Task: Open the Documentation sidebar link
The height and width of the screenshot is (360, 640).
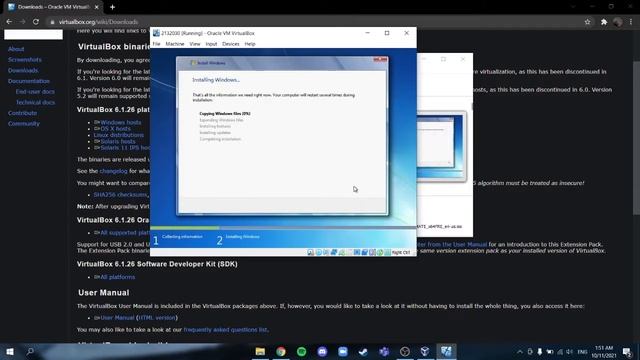Action: click(29, 81)
